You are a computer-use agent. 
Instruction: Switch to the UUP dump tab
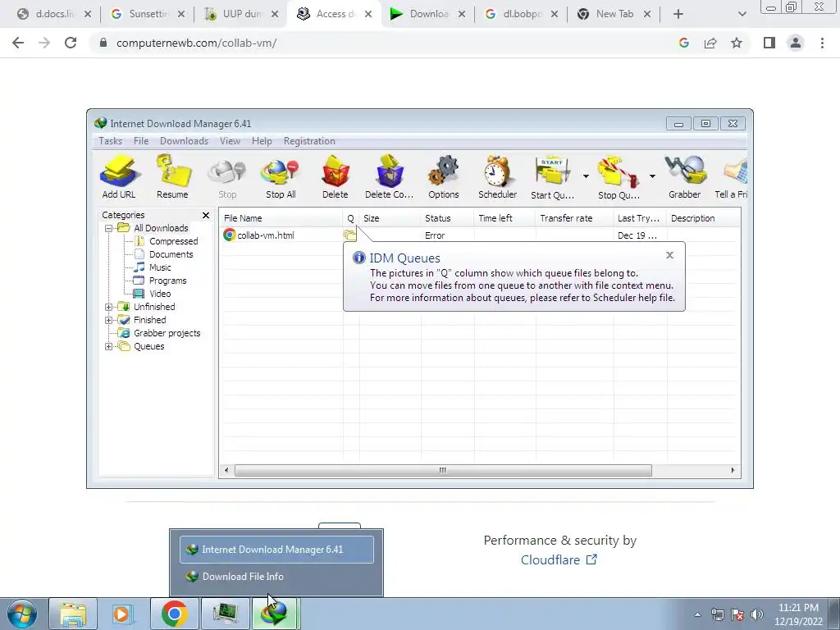240,14
